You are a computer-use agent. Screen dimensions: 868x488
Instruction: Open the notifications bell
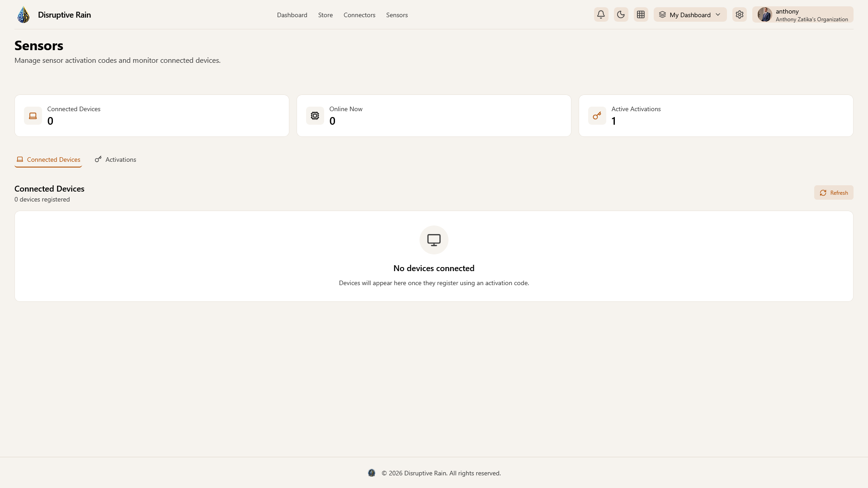tap(601, 15)
